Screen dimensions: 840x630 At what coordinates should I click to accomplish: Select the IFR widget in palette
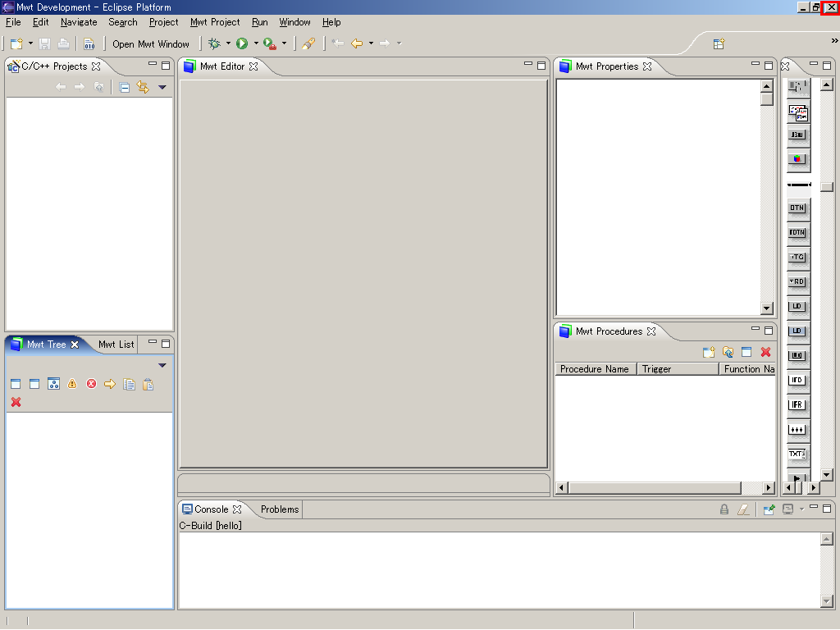(x=797, y=405)
